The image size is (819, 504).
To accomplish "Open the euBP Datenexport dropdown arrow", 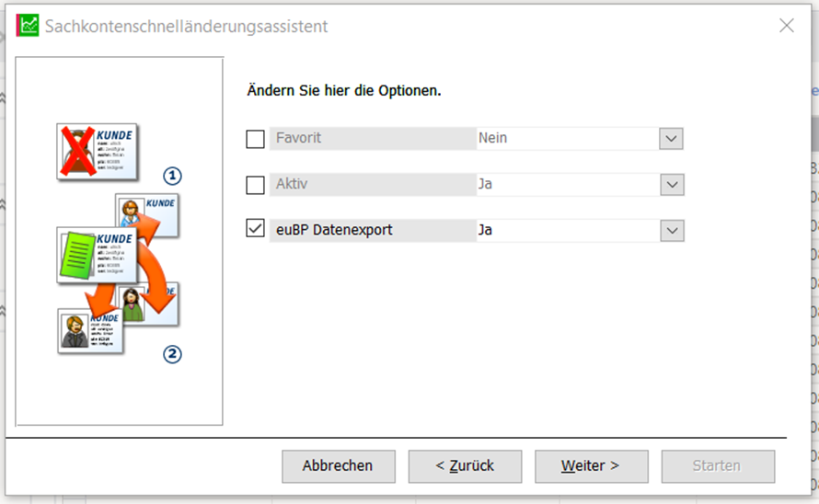I will tap(671, 230).
